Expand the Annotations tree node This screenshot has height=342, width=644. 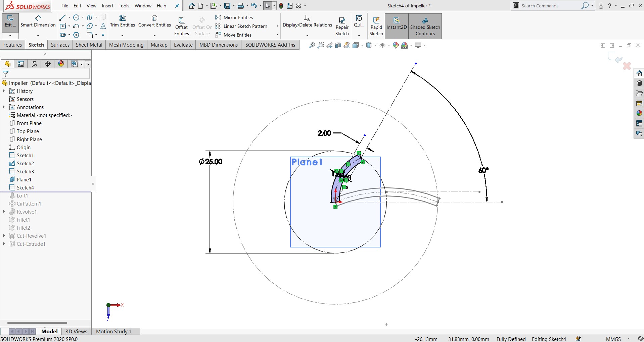tap(4, 107)
